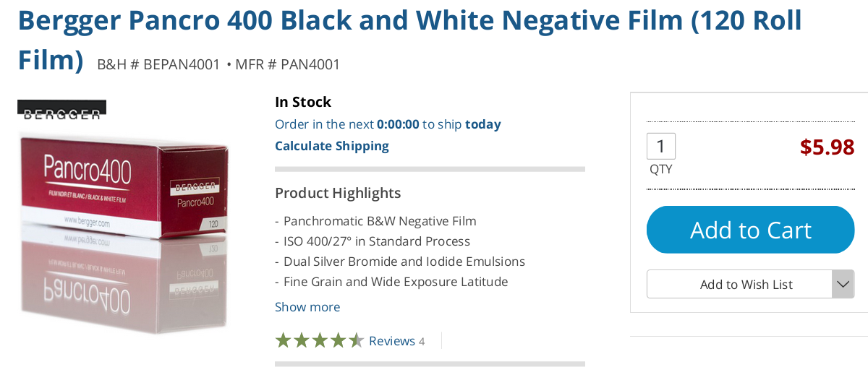
Task: Click the In Stock status text
Action: pyautogui.click(x=303, y=102)
